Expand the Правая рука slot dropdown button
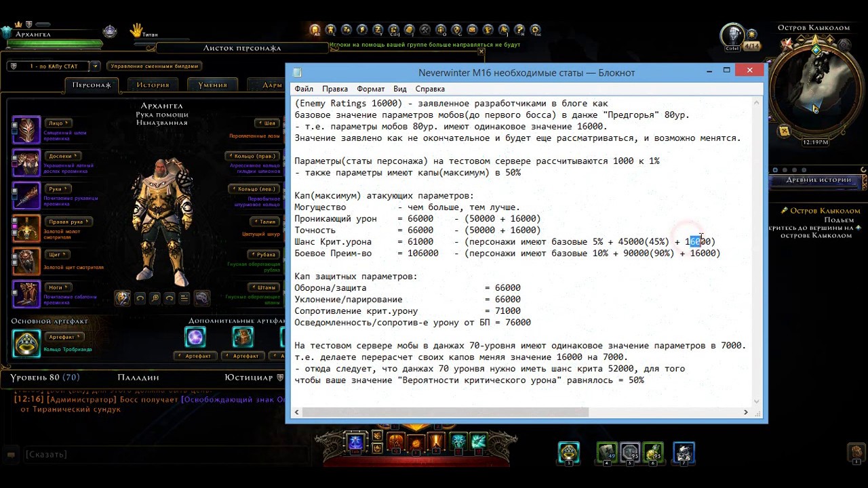The width and height of the screenshot is (868, 488). 68,222
